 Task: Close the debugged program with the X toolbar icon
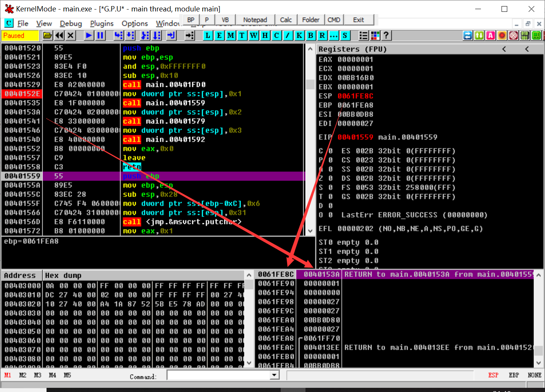(x=71, y=35)
